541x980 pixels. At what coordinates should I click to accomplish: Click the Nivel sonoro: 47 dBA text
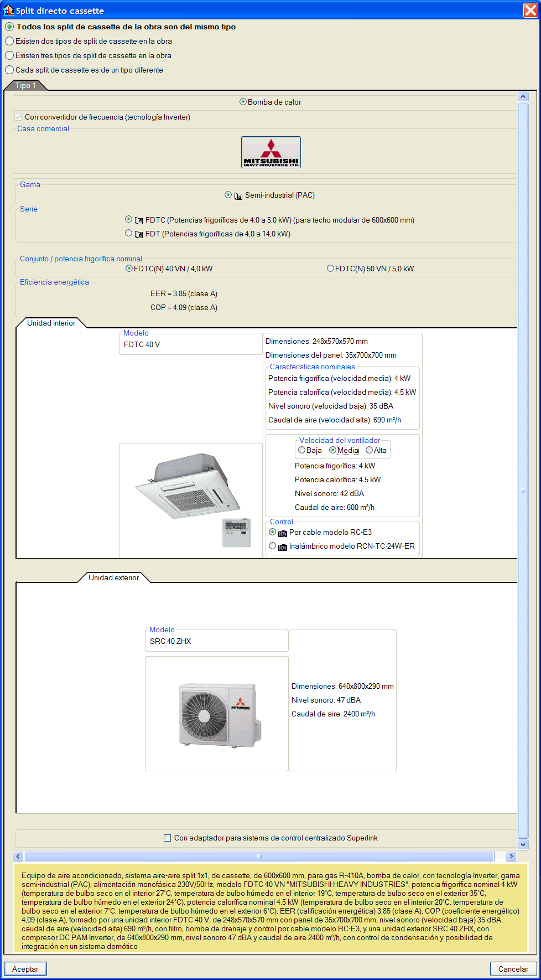click(x=326, y=700)
